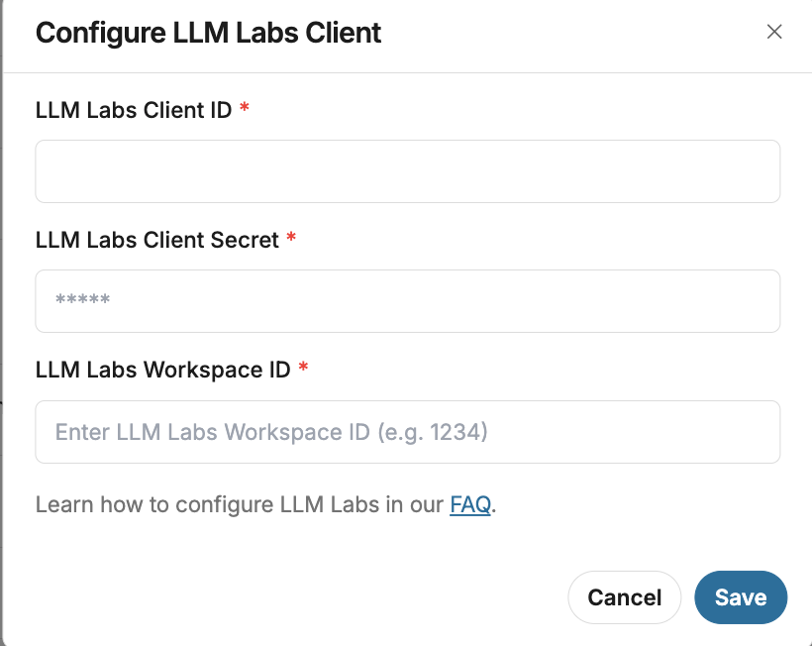Click the 'LLM Labs Client Secret' label
The height and width of the screenshot is (646, 812).
coord(157,240)
